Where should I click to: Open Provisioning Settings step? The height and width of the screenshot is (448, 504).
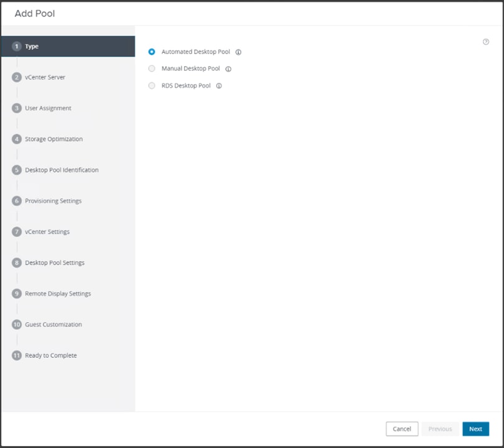pos(53,201)
